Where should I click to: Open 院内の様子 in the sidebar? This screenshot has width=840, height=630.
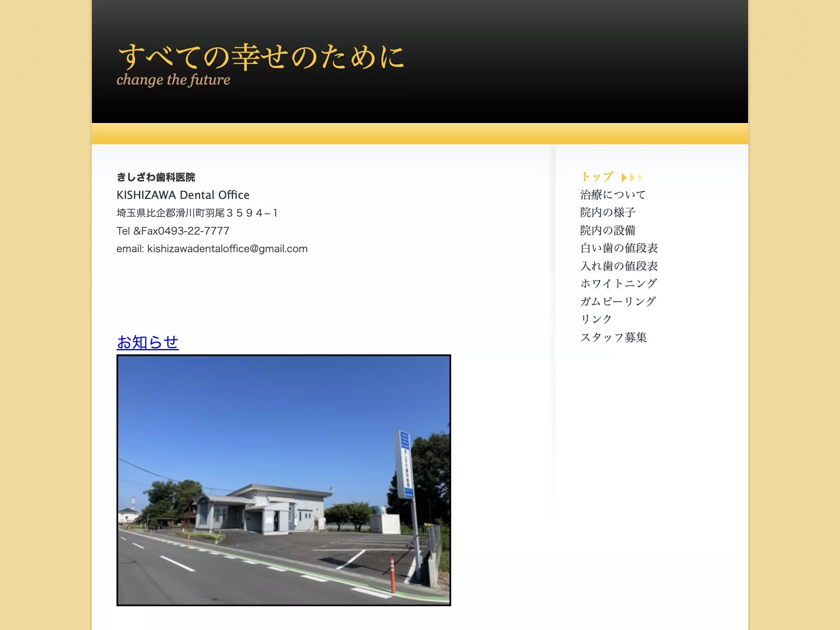pos(608,212)
